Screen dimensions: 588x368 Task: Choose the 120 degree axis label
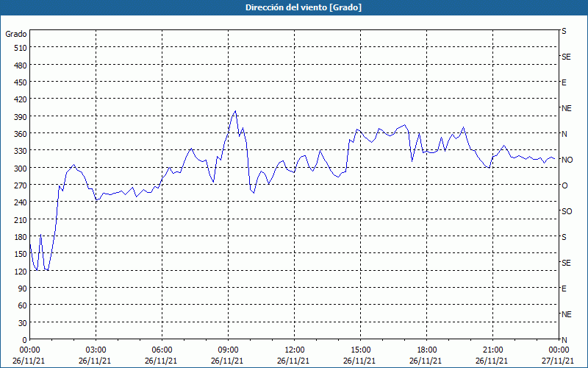pos(21,271)
